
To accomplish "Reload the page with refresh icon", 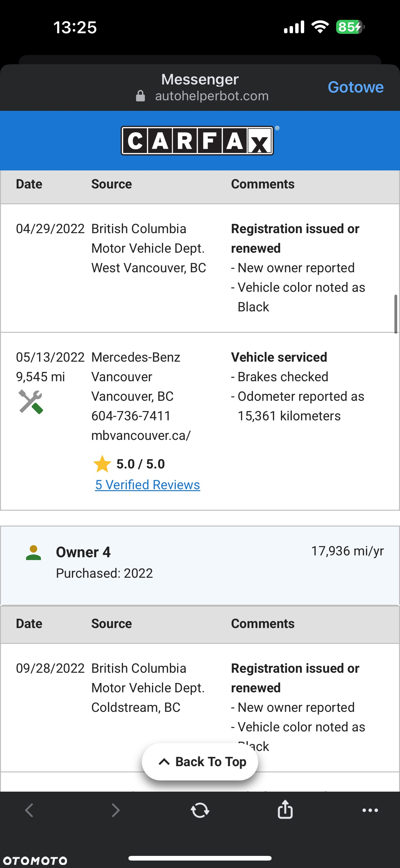I will pos(200,810).
